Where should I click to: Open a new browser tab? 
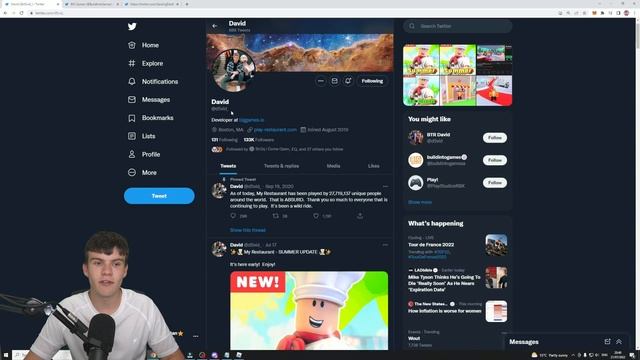click(x=187, y=4)
